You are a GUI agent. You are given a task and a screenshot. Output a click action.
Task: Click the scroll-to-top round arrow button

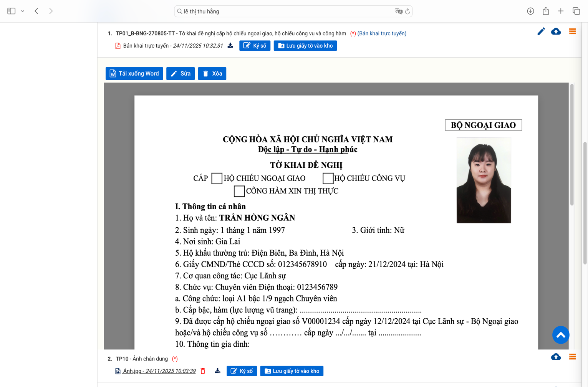(560, 335)
